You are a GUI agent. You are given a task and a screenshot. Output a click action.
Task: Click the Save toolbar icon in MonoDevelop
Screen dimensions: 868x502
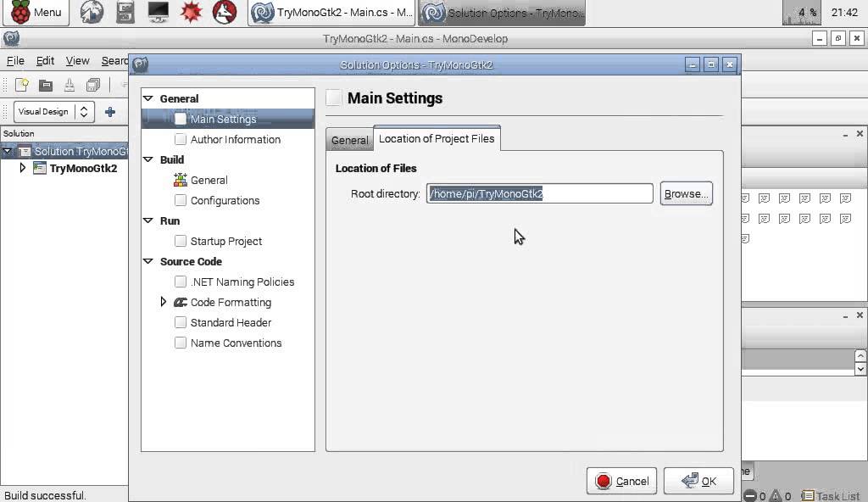[70, 85]
